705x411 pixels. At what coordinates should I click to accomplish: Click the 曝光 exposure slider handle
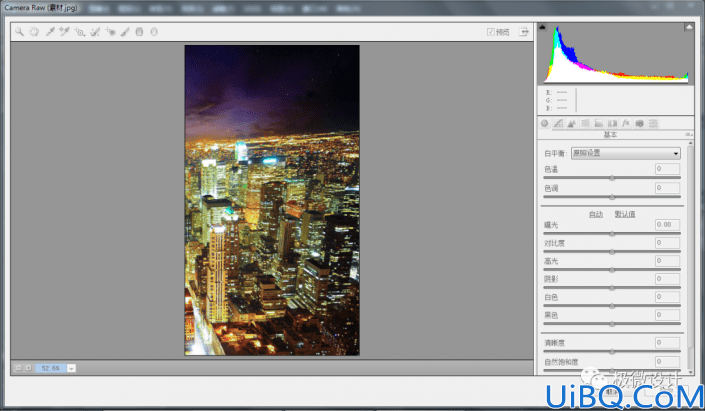point(612,234)
